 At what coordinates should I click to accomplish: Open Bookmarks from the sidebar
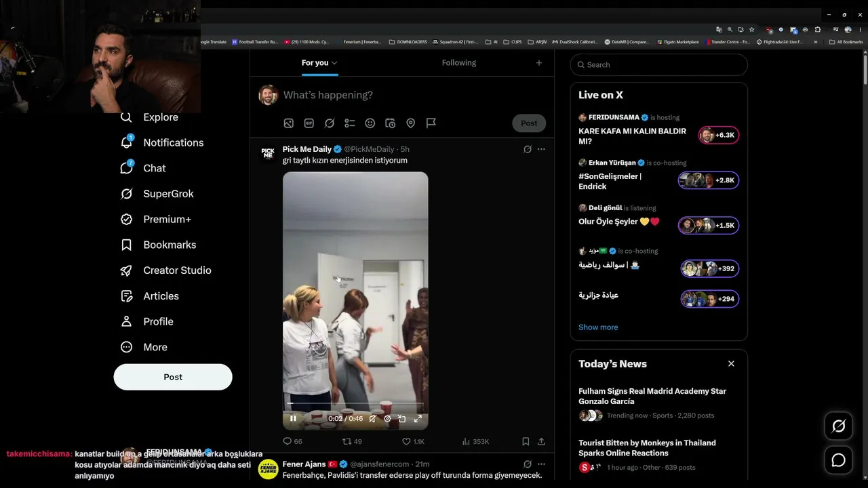(x=157, y=245)
